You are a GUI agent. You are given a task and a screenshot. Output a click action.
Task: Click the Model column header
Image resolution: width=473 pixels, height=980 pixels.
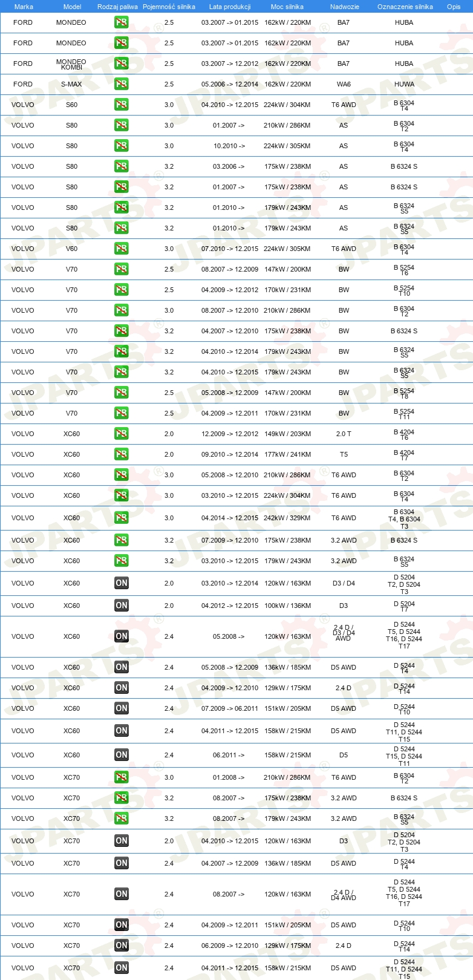[72, 7]
